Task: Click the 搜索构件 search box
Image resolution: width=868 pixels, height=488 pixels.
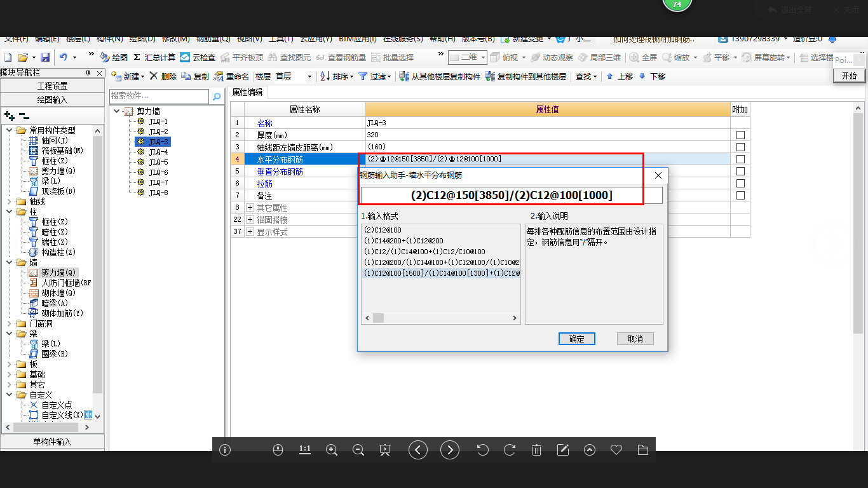Action: tap(159, 96)
